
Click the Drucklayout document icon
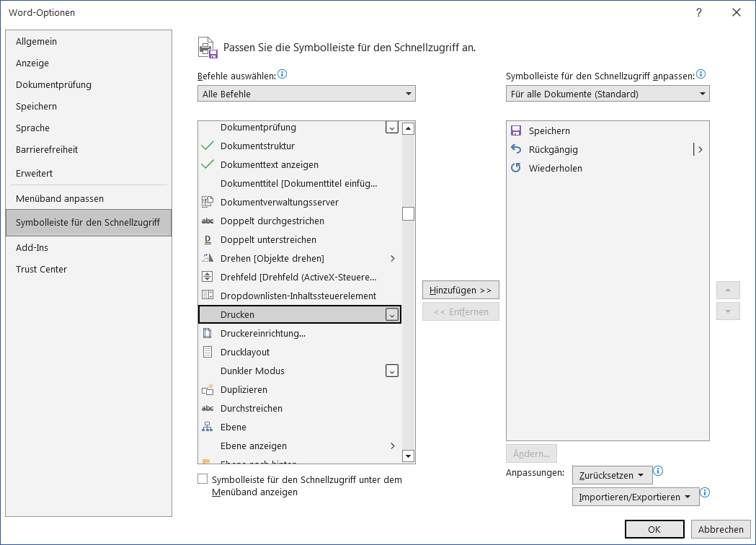tap(208, 352)
